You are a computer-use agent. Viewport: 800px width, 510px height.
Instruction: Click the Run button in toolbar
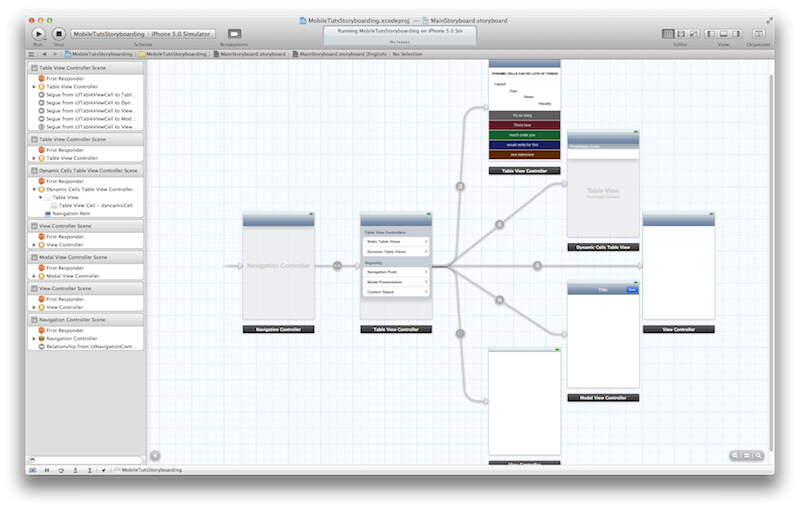(x=38, y=34)
